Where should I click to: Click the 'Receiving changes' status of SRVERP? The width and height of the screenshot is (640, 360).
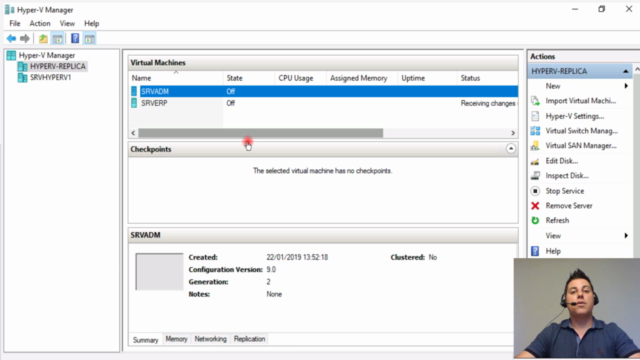(x=489, y=103)
